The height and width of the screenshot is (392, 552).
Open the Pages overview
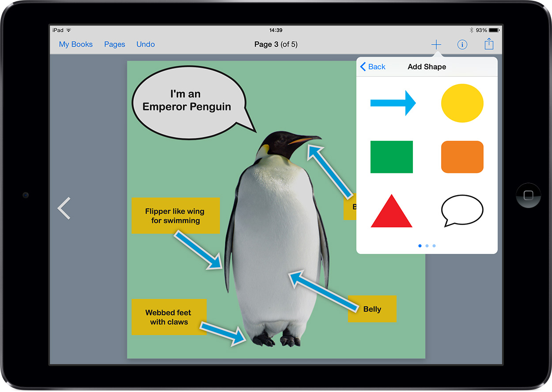[x=114, y=44]
